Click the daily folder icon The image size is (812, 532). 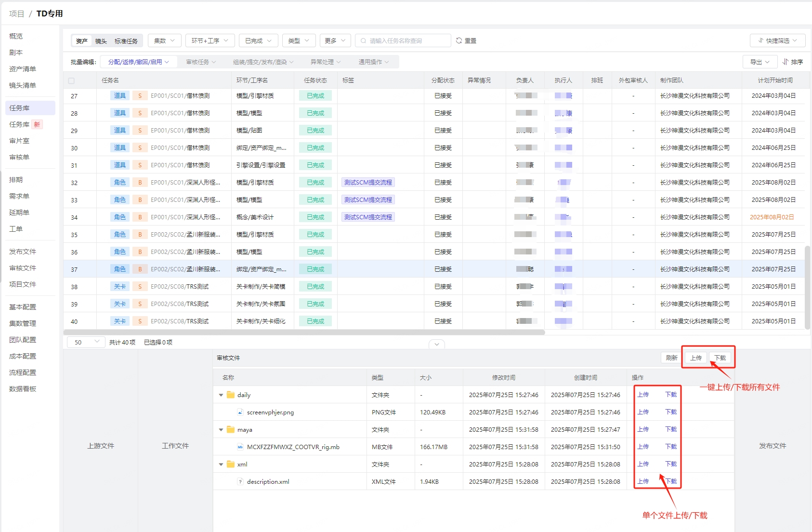231,395
